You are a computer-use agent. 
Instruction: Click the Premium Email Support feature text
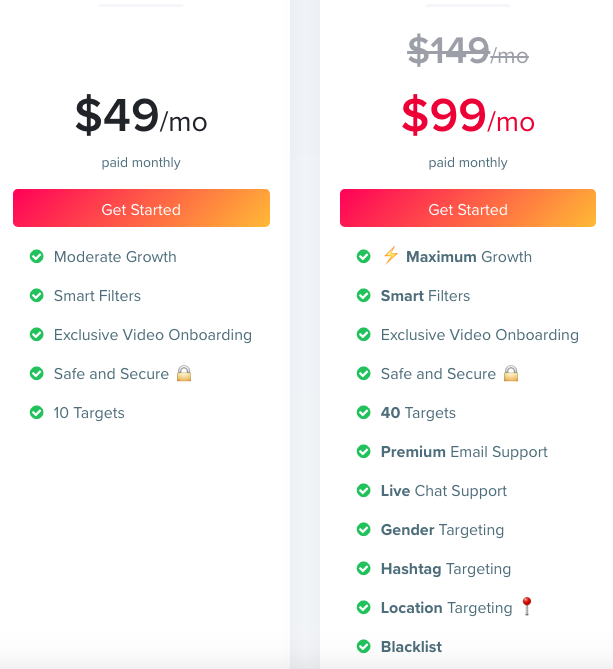click(x=464, y=452)
